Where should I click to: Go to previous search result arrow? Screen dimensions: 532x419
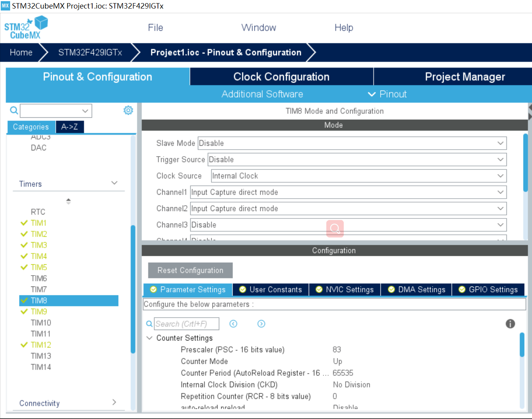coord(233,324)
